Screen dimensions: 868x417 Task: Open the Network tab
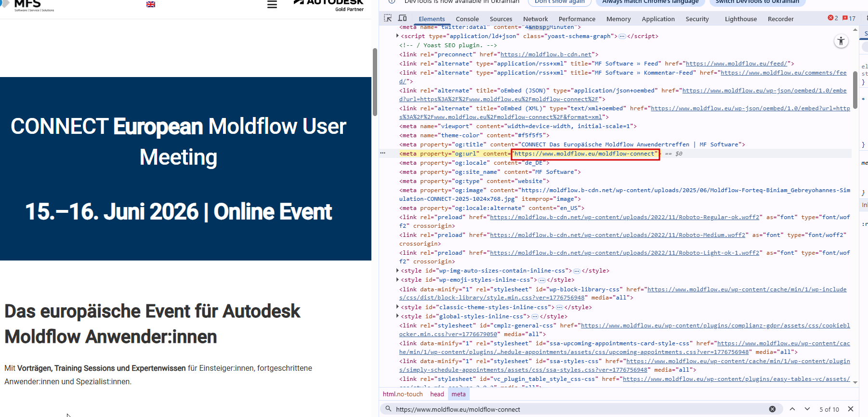point(536,19)
